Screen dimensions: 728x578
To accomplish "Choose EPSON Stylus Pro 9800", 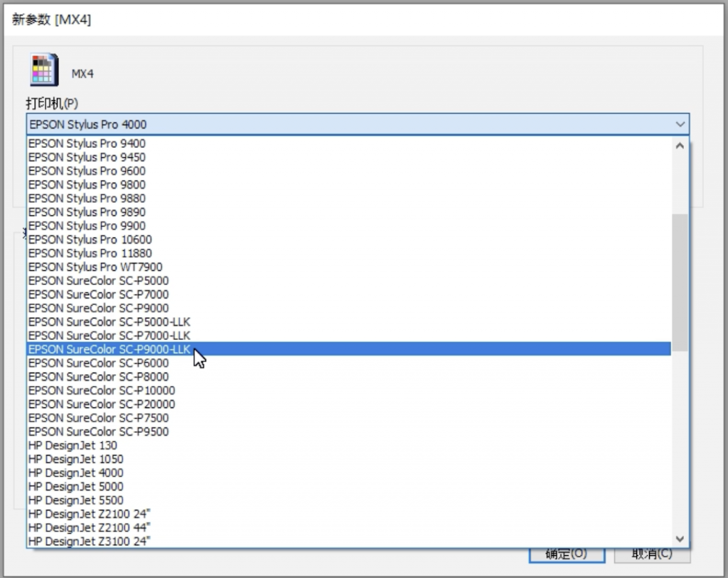I will point(348,185).
